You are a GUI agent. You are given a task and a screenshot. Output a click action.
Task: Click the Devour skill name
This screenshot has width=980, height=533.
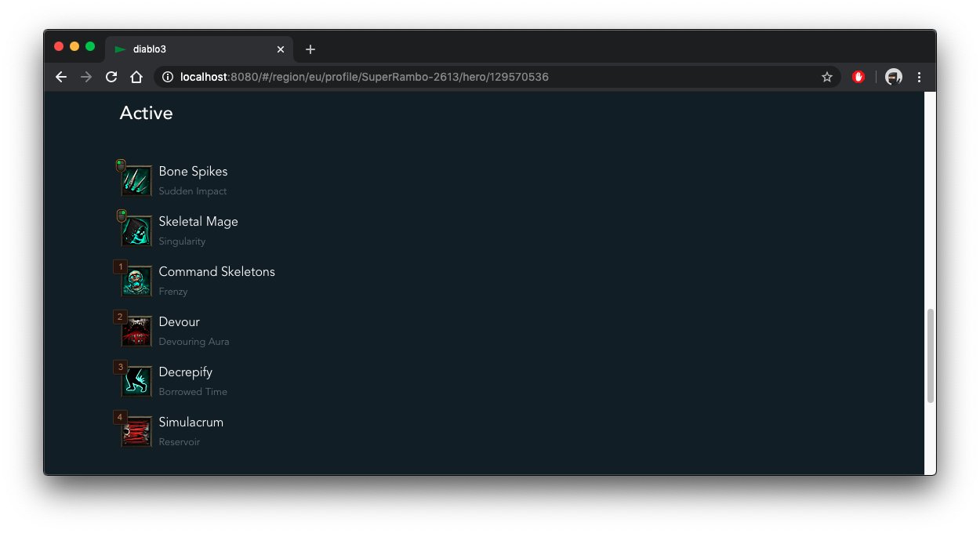tap(179, 322)
